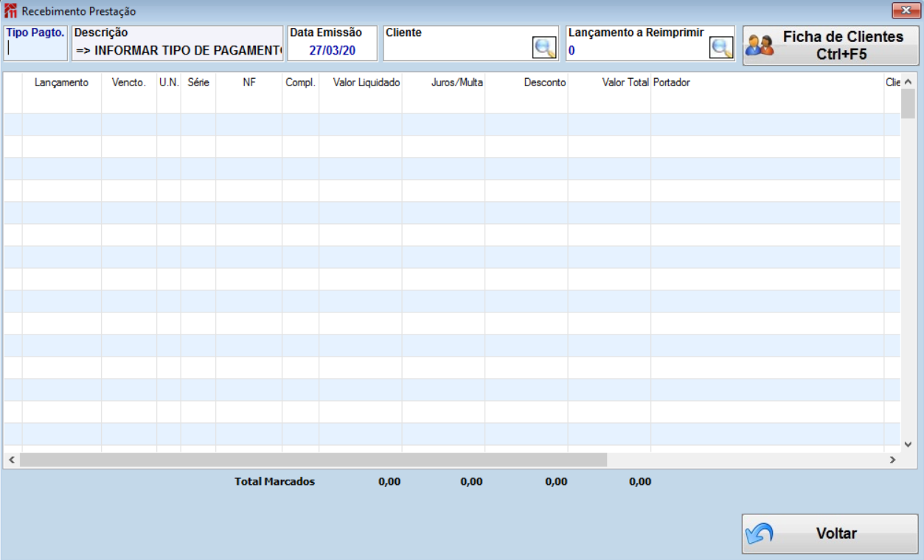Focus the Tipo Pagto. input field

(35, 49)
